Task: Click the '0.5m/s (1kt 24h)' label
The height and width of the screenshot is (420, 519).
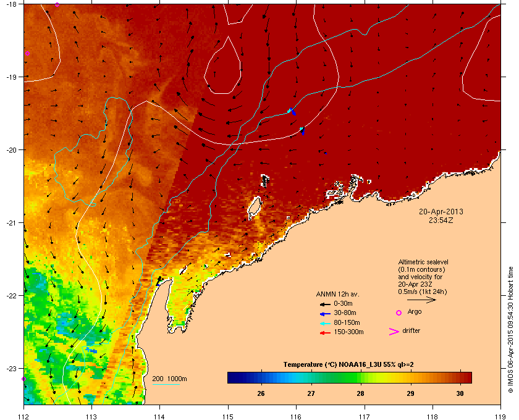Action: pos(423,292)
